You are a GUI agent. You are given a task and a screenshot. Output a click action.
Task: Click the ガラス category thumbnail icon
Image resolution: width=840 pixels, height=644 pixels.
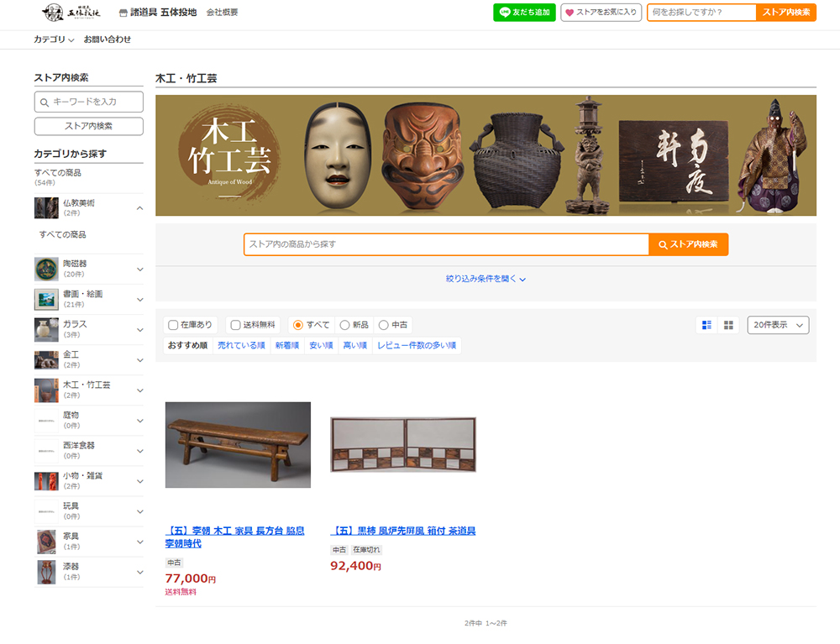tap(46, 329)
